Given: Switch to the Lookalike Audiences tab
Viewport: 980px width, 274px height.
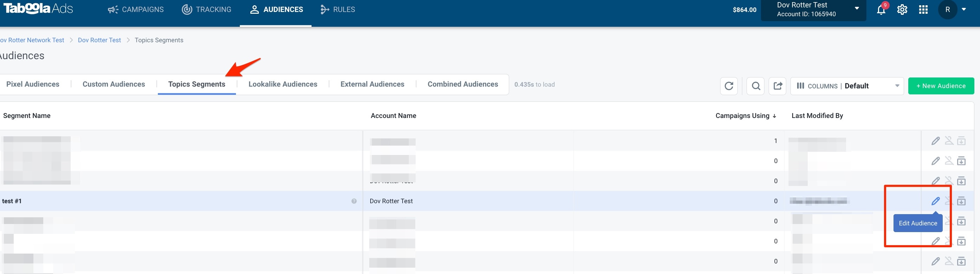Looking at the screenshot, I should 283,84.
